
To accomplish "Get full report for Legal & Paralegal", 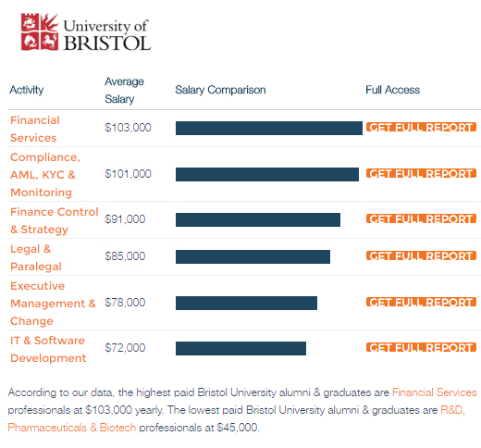I will 421,255.
